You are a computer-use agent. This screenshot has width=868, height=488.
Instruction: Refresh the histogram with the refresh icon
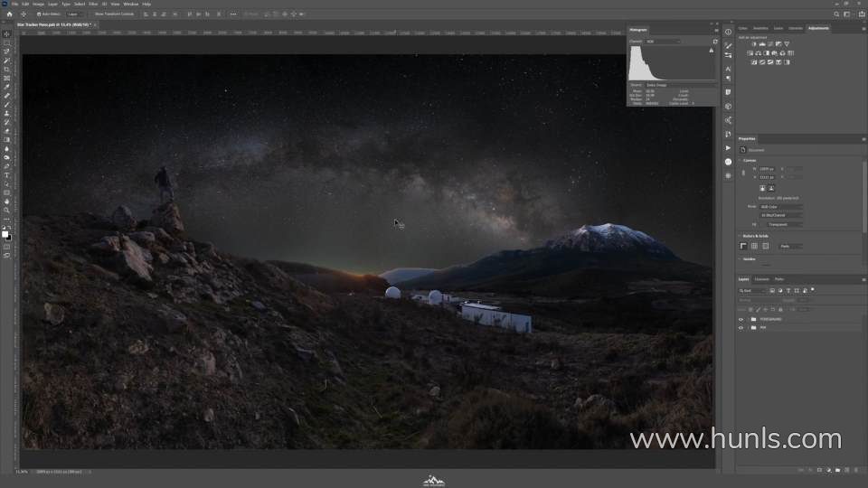714,42
